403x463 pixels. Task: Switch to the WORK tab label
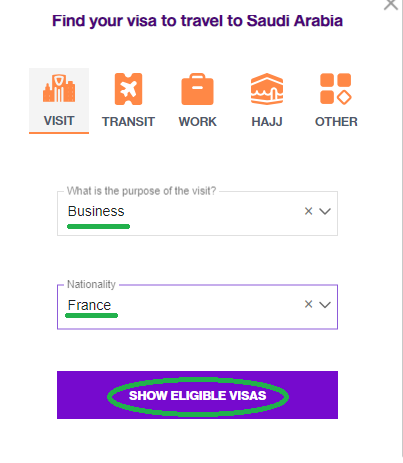tap(197, 122)
